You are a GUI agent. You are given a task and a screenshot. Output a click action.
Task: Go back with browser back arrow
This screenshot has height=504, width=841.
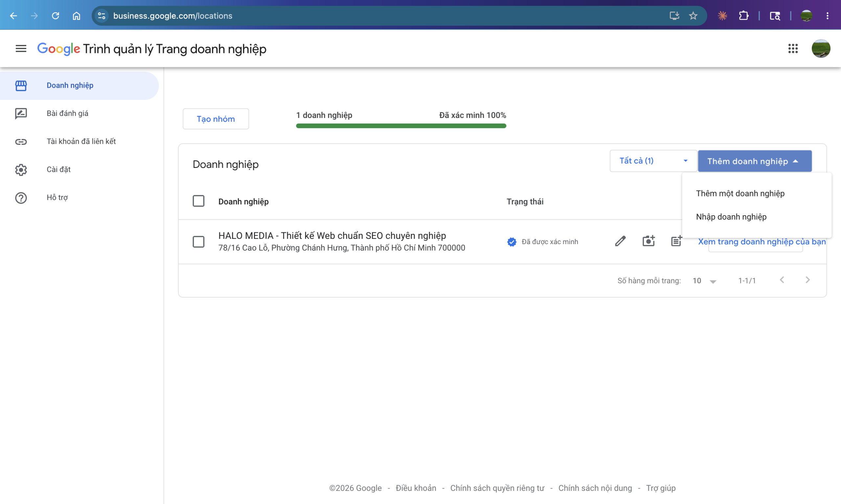[13, 16]
